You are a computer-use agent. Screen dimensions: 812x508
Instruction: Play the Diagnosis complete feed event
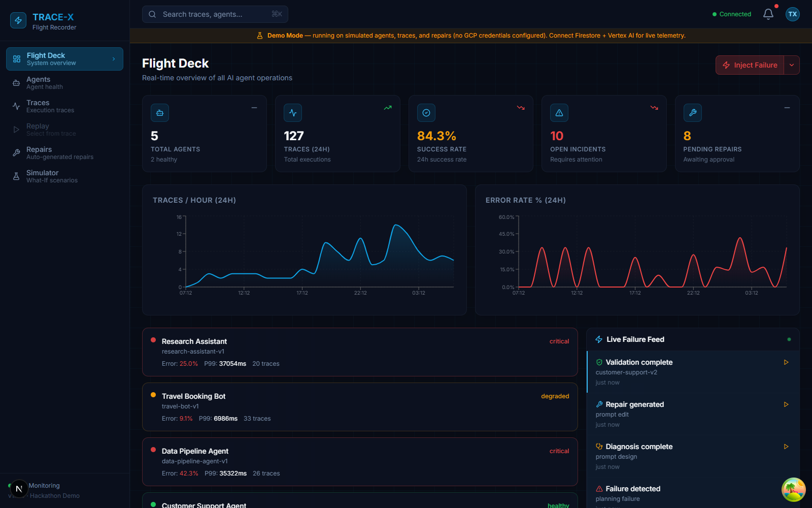[x=786, y=447]
